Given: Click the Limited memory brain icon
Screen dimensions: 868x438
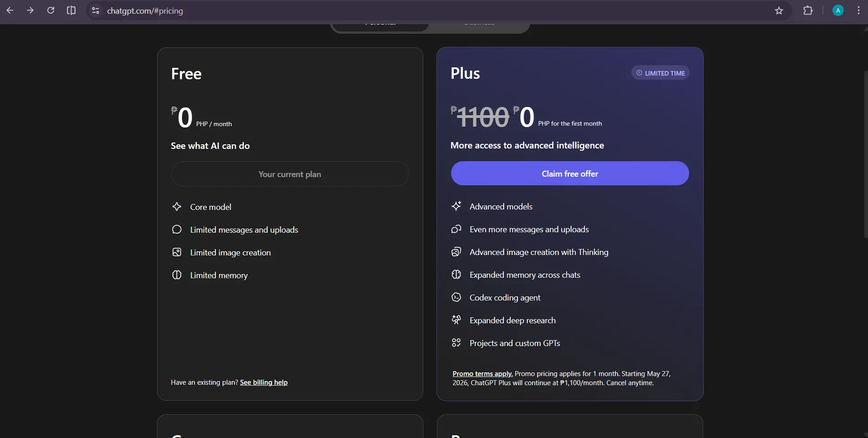Looking at the screenshot, I should click(x=177, y=275).
